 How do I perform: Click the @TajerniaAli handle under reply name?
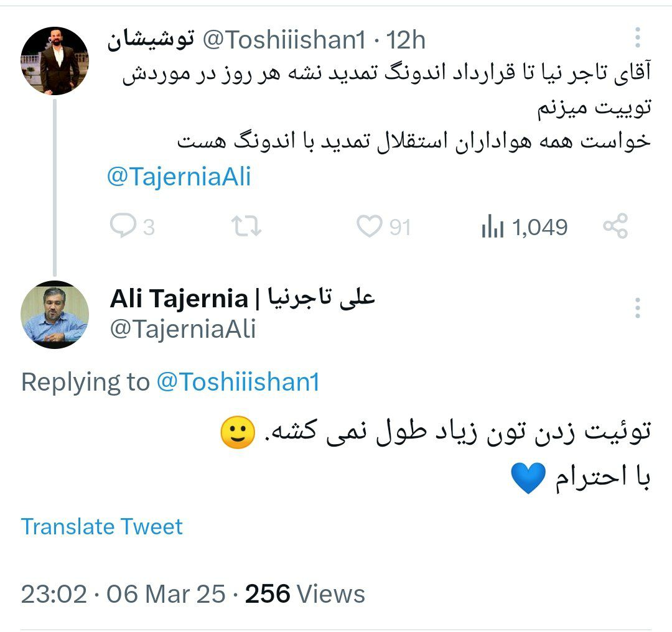(x=183, y=329)
